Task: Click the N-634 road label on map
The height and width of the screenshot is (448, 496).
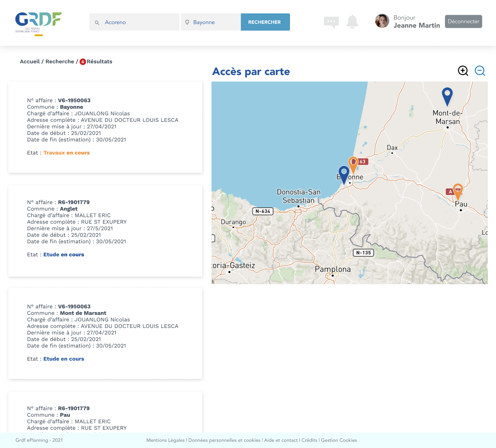Action: pos(263,211)
